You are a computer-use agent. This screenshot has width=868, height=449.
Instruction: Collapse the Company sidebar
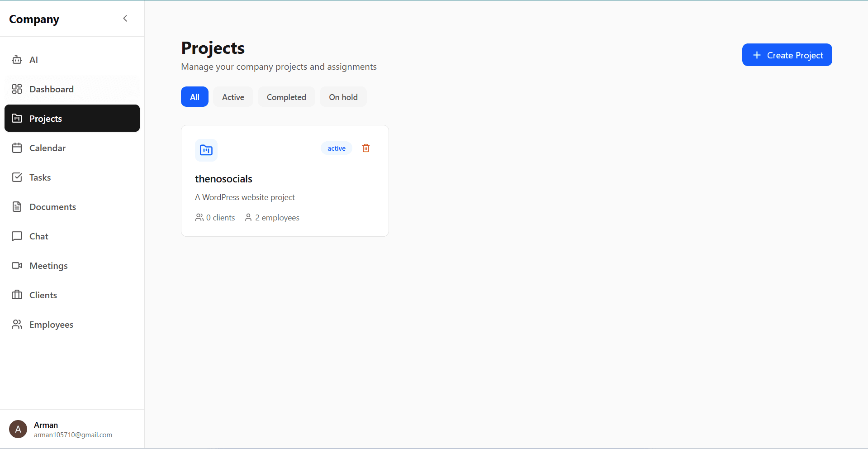pyautogui.click(x=125, y=18)
